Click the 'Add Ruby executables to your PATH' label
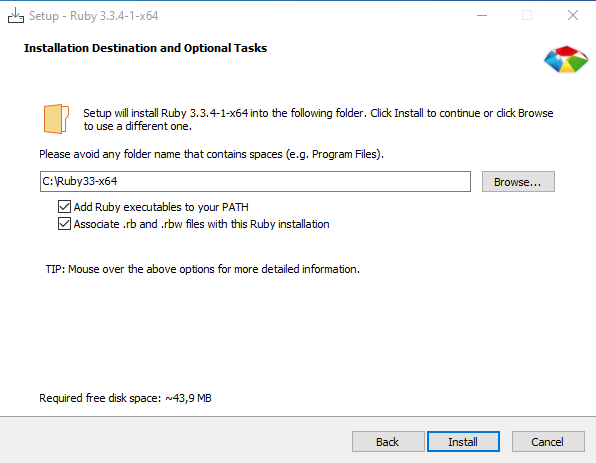 pos(161,207)
